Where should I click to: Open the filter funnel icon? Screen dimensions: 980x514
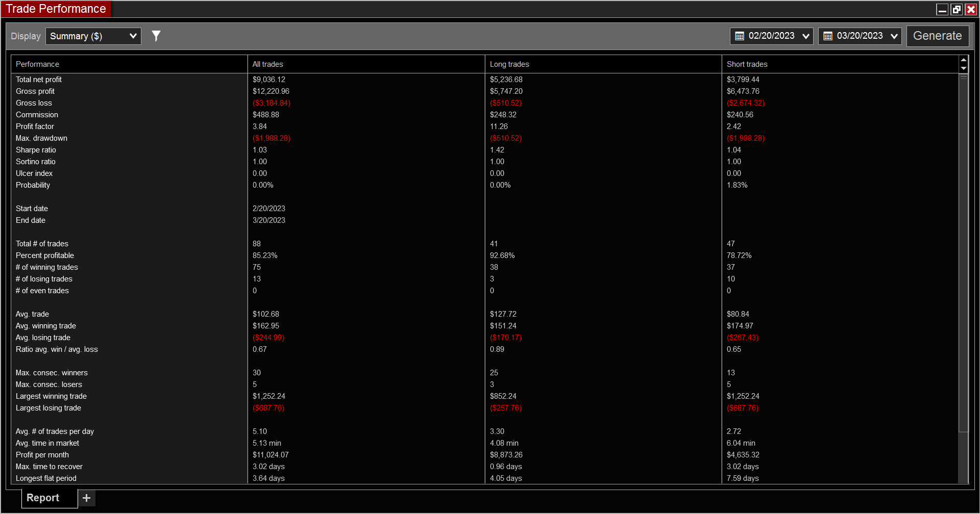click(156, 36)
